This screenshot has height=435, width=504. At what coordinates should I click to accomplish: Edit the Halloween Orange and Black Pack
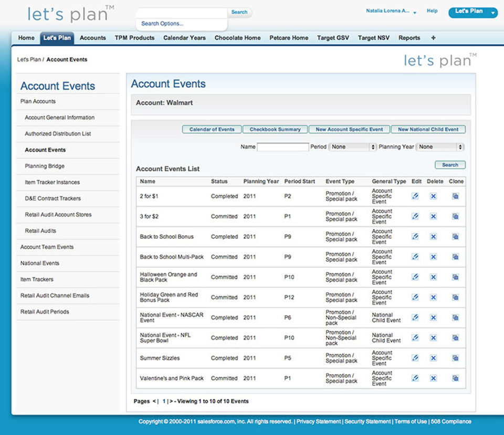pos(415,277)
